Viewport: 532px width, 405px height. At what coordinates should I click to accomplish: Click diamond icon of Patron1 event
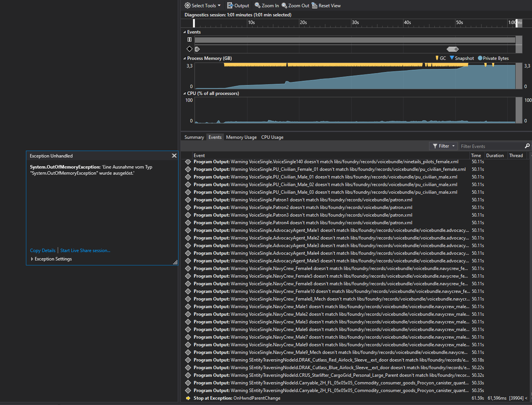tap(188, 200)
